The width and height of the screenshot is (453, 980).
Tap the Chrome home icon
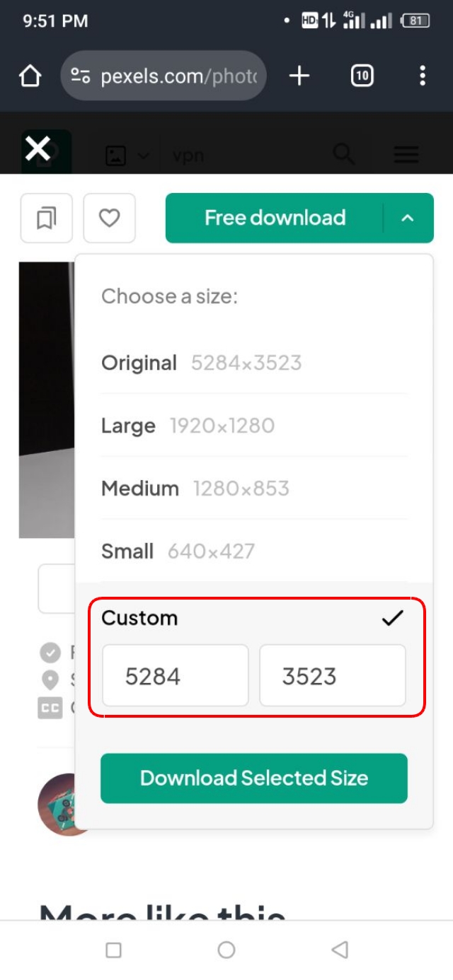30,76
